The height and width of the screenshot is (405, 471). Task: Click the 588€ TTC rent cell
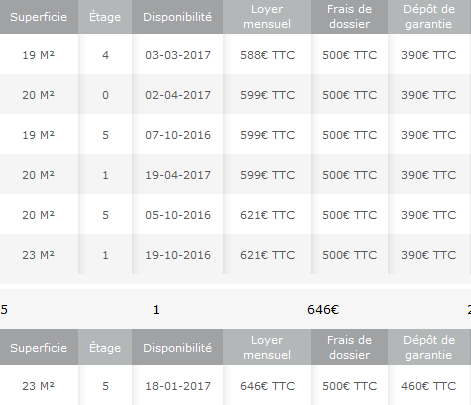click(267, 54)
